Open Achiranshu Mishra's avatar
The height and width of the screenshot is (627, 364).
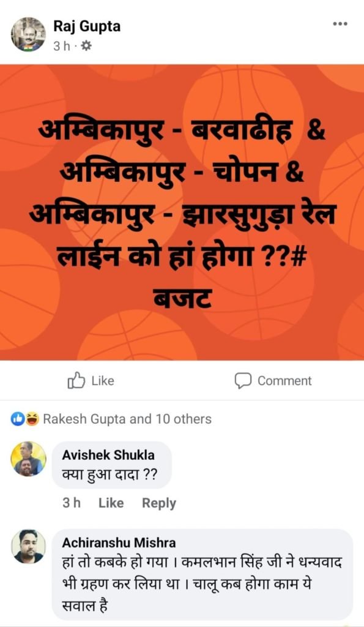point(28,547)
